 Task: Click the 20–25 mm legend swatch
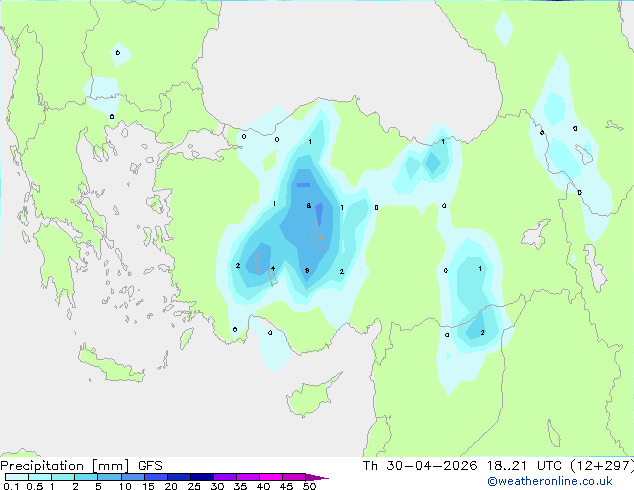click(178, 477)
